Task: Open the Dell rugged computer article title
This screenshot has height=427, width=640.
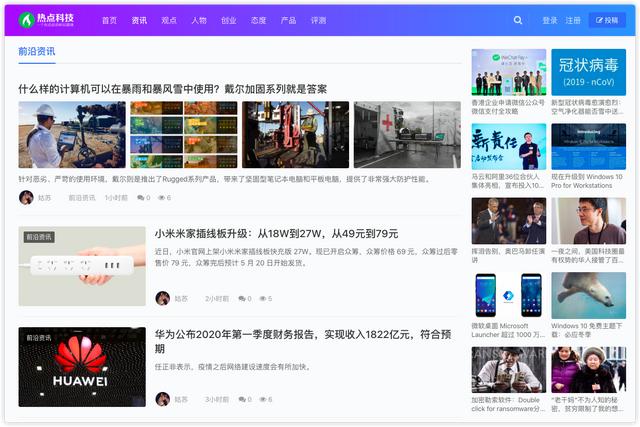Action: [173, 89]
